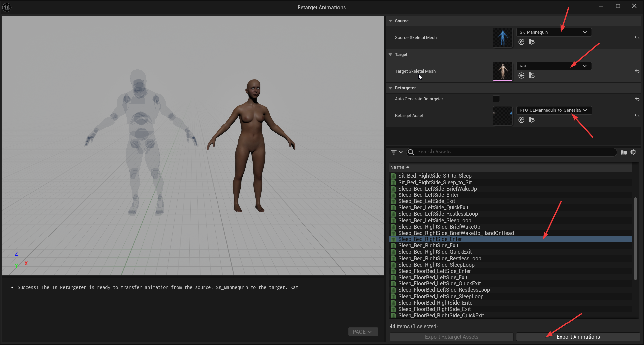Use selected asset for Retarget Asset
644x345 pixels.
pyautogui.click(x=521, y=120)
